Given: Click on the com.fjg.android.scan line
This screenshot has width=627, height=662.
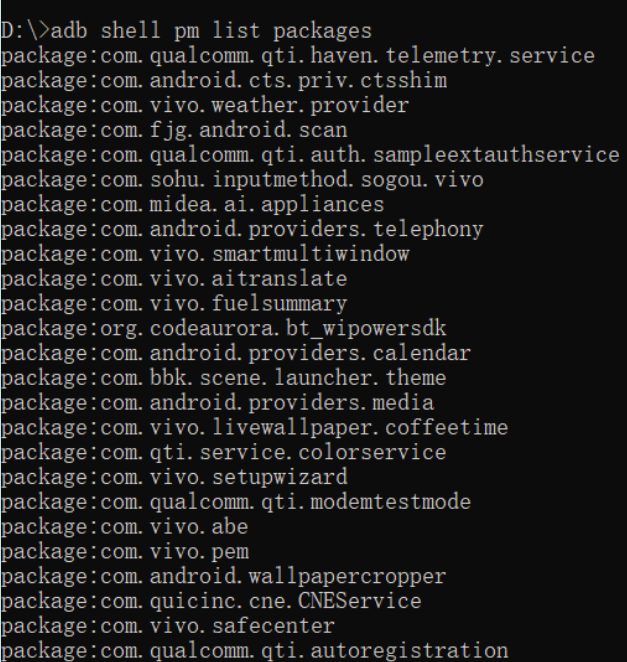Looking at the screenshot, I should click(186, 129).
